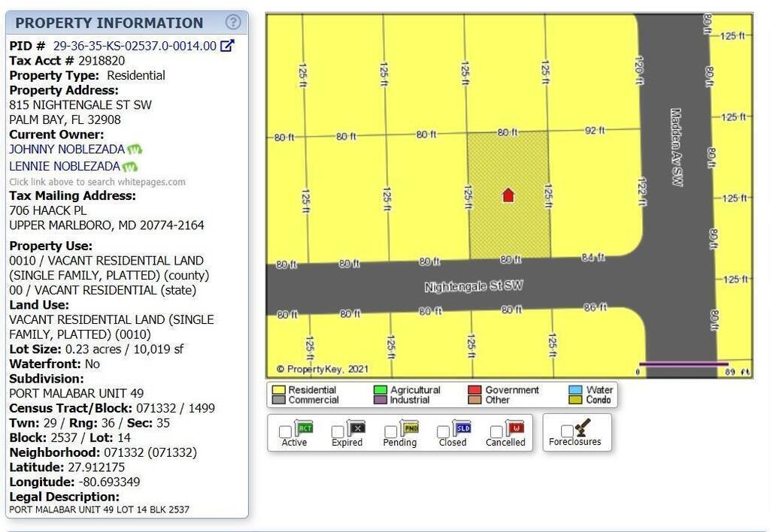Check the Closed listings checkbox
Viewport: 770px width, 532px height.
point(443,432)
